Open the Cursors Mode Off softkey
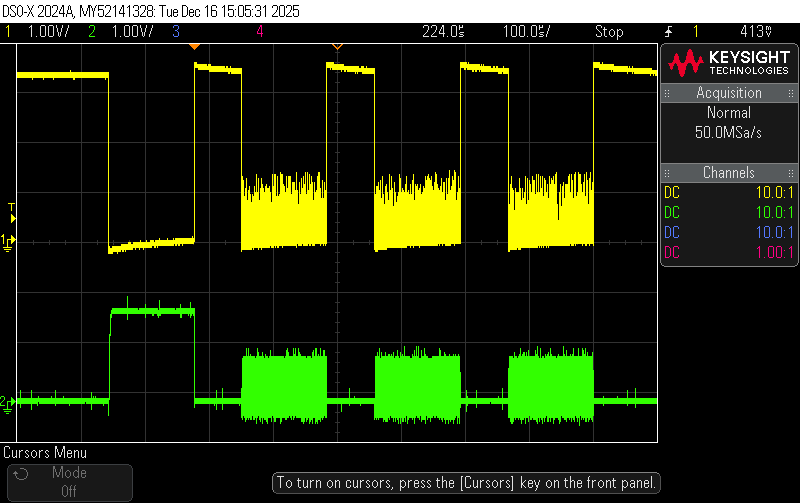Image resolution: width=800 pixels, height=503 pixels. [70, 482]
